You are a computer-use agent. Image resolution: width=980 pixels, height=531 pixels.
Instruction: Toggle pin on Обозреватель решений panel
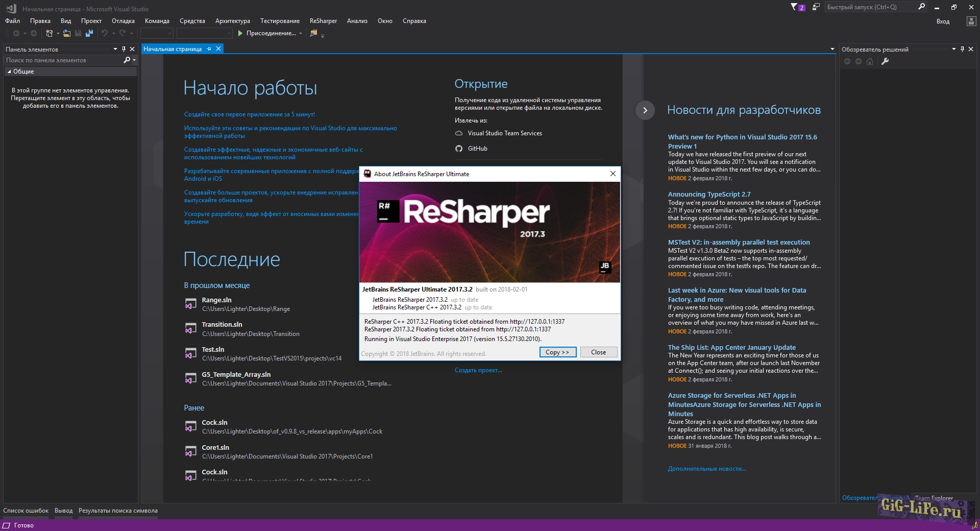[962, 50]
